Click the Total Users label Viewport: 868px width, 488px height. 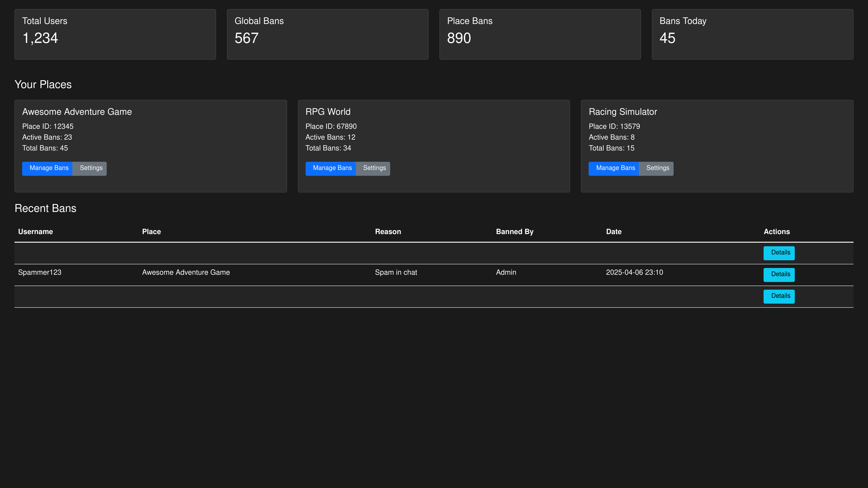(x=45, y=21)
